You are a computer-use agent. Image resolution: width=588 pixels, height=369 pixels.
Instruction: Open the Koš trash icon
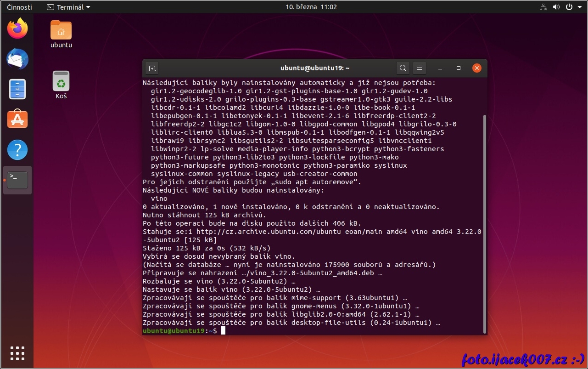click(x=61, y=82)
